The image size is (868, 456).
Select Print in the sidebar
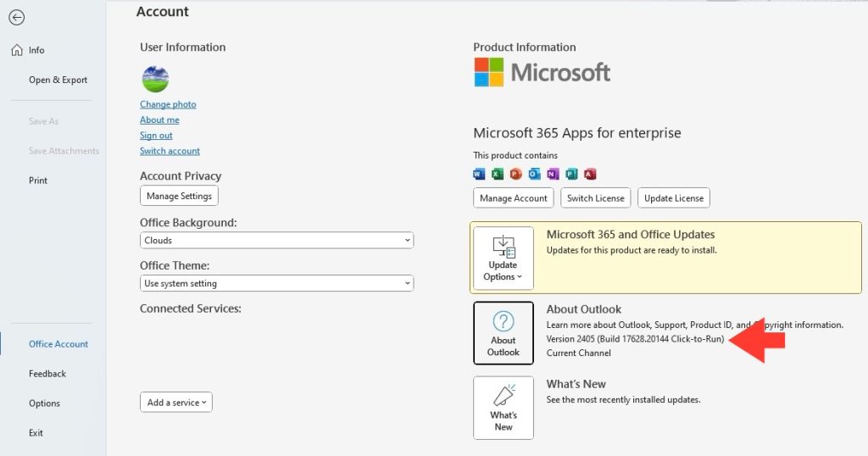coord(38,181)
